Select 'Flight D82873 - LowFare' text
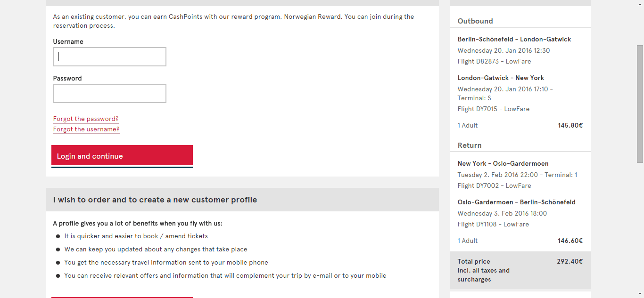Screen dimensions: 644x298 (x=495, y=61)
